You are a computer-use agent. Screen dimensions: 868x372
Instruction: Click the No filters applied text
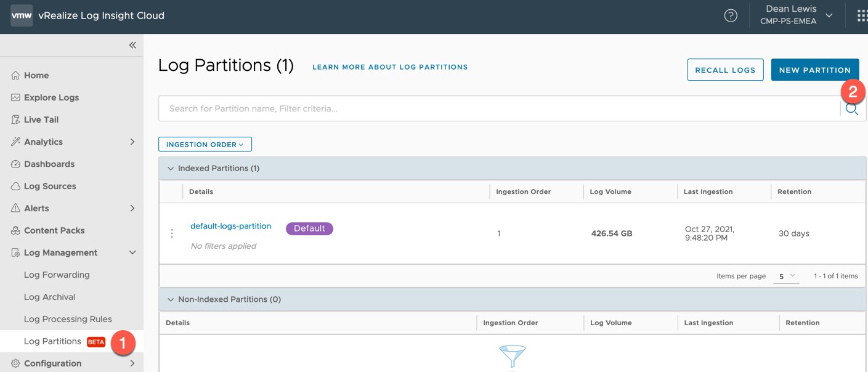(223, 246)
